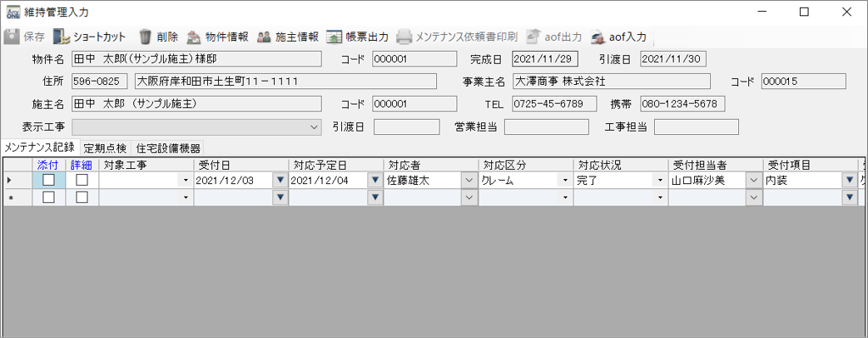Viewport: 868px width, 338px height.
Task: Click the 受付日 column header
Action: 241,165
